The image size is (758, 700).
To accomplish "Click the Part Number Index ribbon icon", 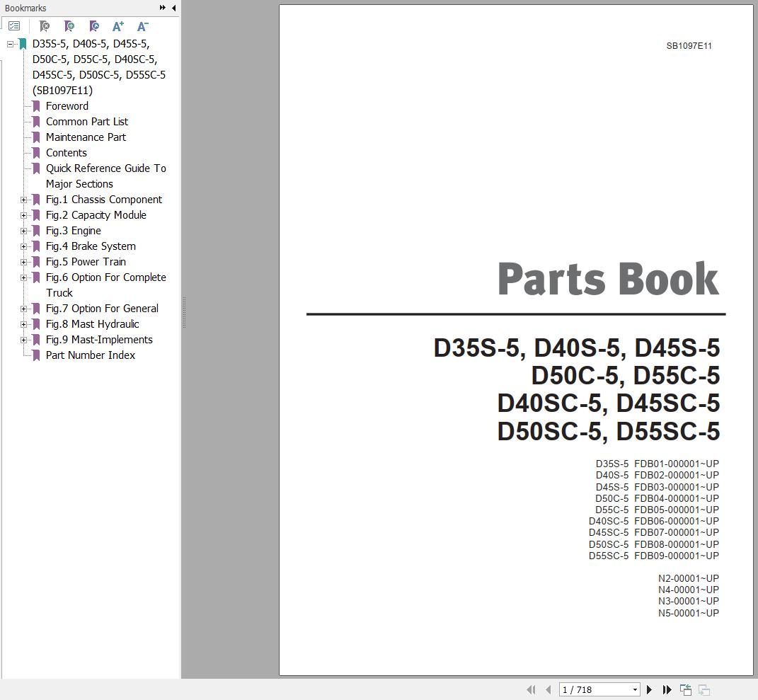I will coord(36,355).
